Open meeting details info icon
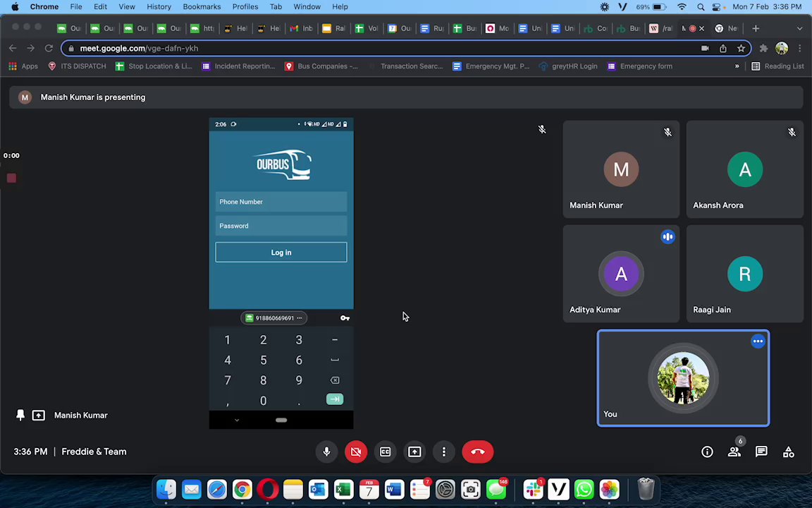The image size is (812, 508). (x=707, y=452)
